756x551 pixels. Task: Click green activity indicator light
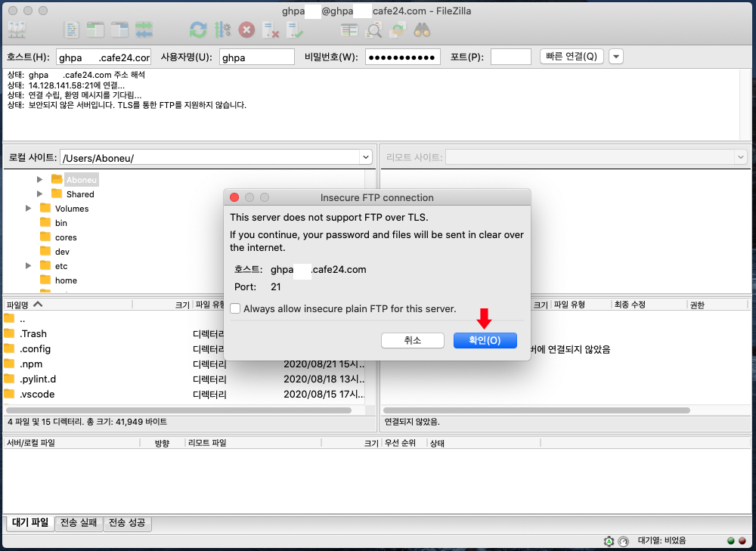coord(731,541)
